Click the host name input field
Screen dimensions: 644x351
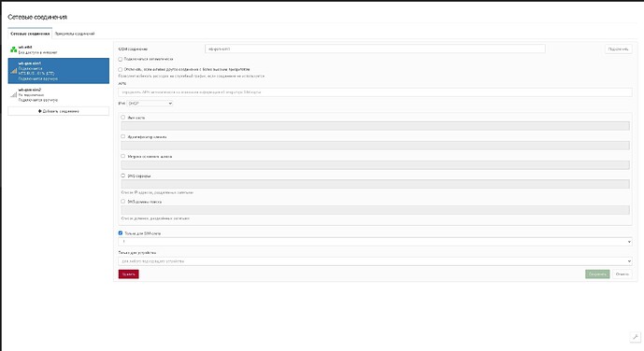[x=375, y=125]
